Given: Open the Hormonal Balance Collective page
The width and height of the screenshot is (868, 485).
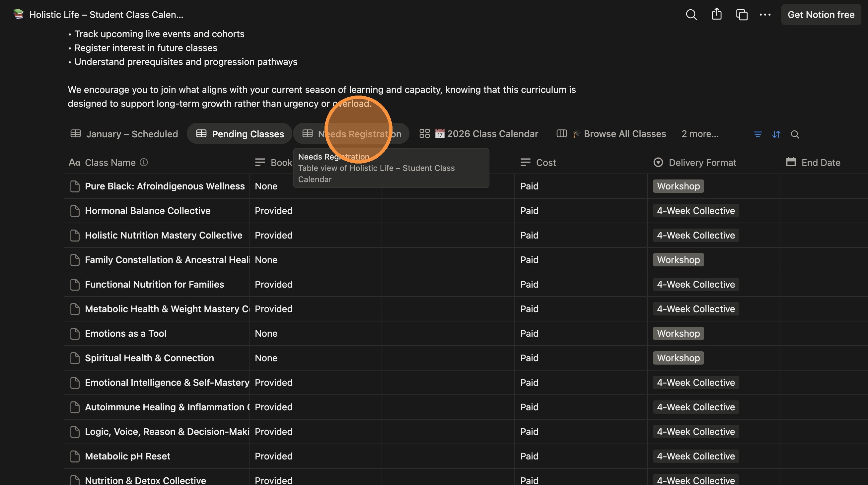Looking at the screenshot, I should click(147, 211).
